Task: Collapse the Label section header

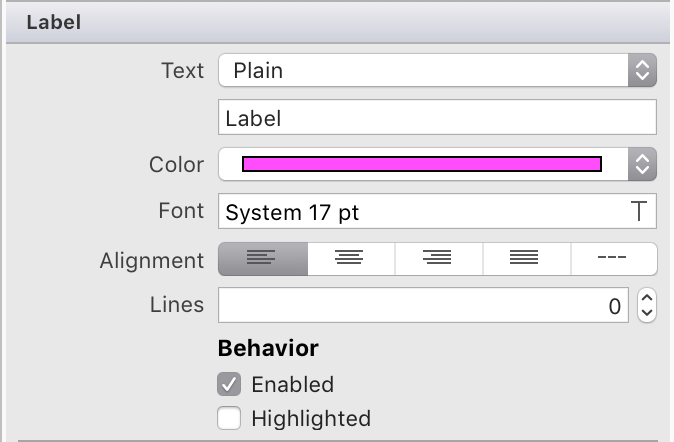Action: (x=54, y=21)
